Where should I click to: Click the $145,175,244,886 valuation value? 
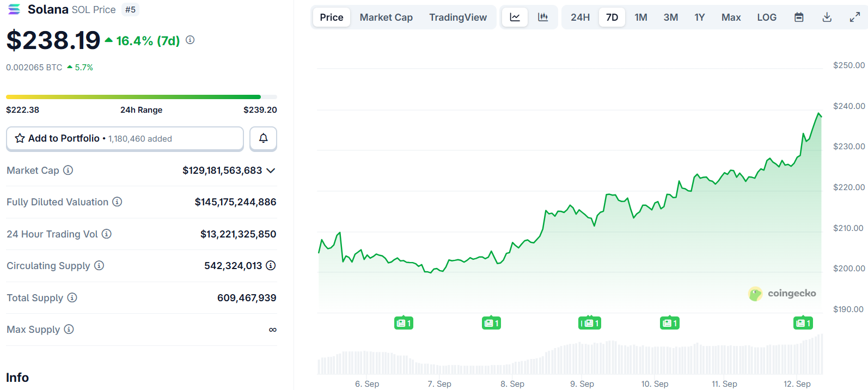tap(235, 202)
